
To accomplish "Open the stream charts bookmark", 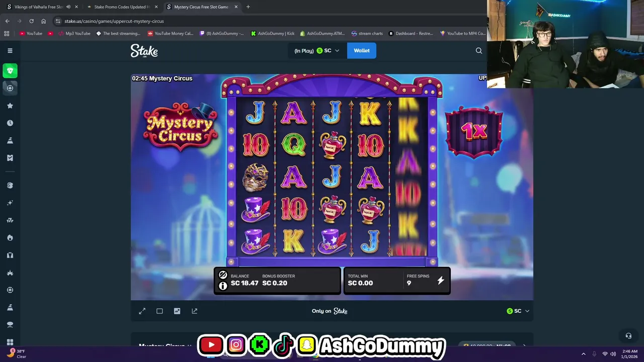I will pos(367,33).
